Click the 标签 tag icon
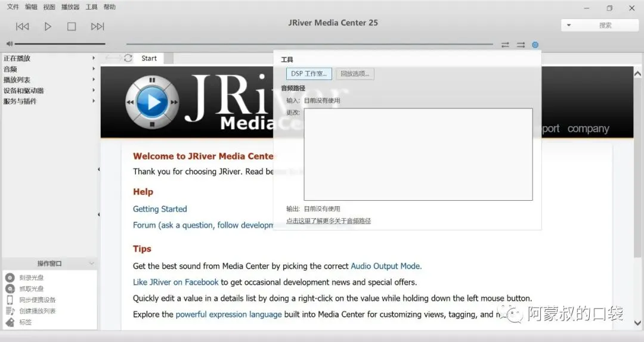 10,322
